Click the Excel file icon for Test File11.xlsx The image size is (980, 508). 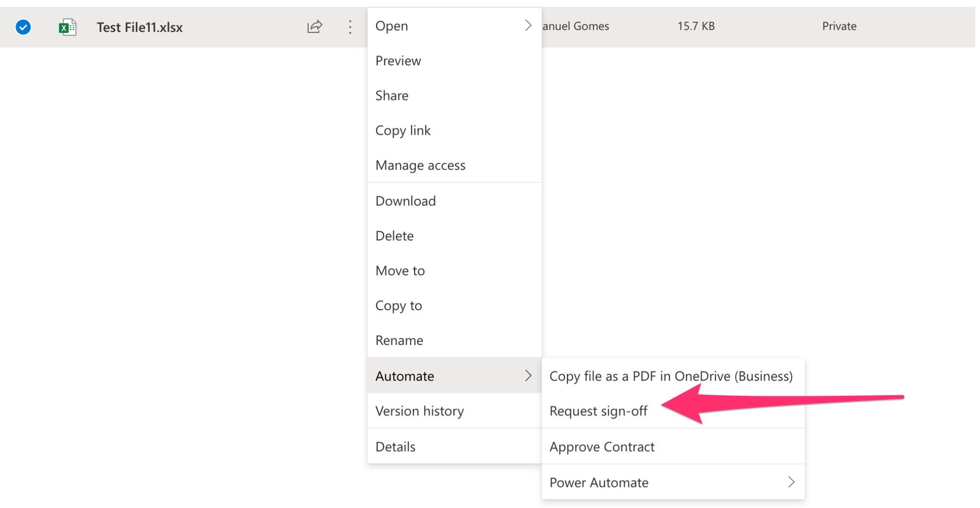pyautogui.click(x=67, y=27)
